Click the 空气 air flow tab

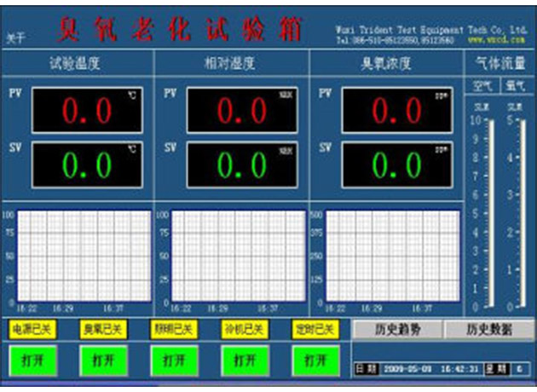click(x=482, y=85)
